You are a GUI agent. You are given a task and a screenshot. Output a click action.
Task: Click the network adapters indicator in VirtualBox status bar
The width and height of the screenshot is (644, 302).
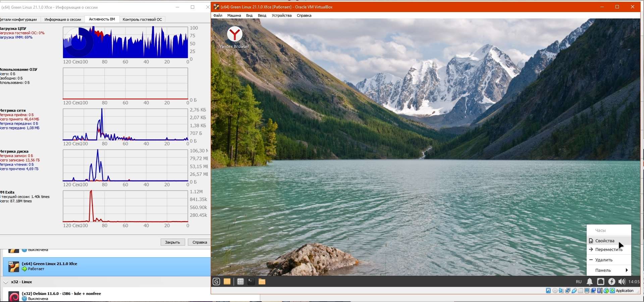pyautogui.click(x=568, y=291)
